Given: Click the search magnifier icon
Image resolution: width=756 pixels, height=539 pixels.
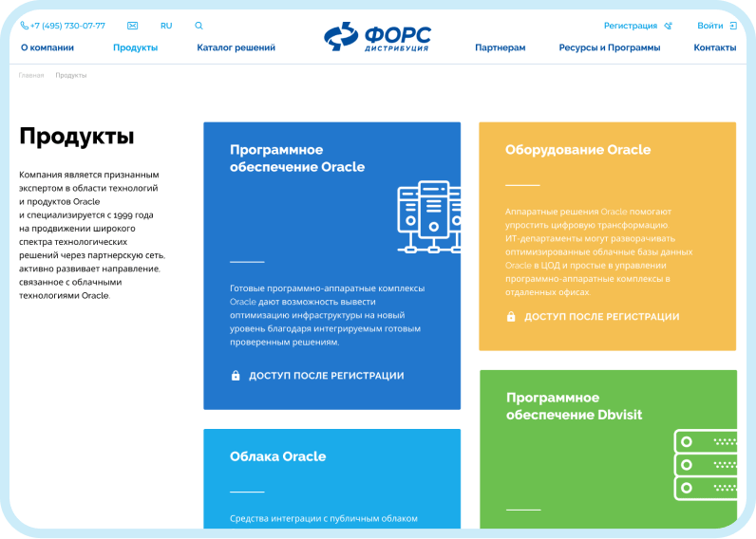Looking at the screenshot, I should point(198,26).
